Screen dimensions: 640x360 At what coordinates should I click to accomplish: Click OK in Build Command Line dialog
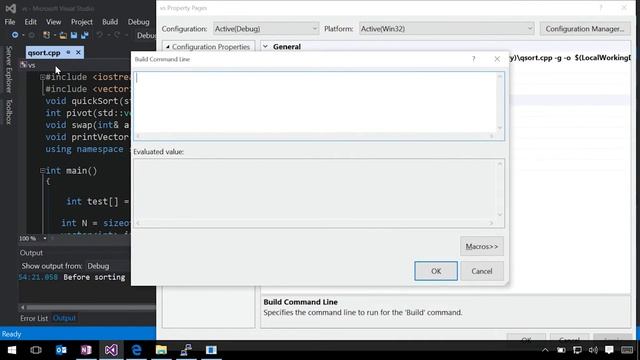click(436, 271)
